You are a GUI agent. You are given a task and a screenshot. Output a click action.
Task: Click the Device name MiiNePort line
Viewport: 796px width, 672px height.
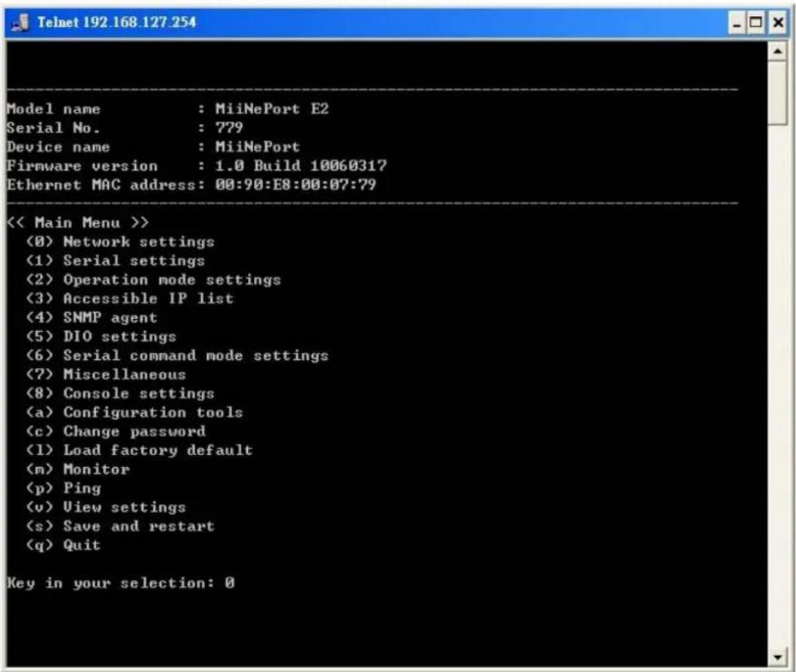(153, 147)
